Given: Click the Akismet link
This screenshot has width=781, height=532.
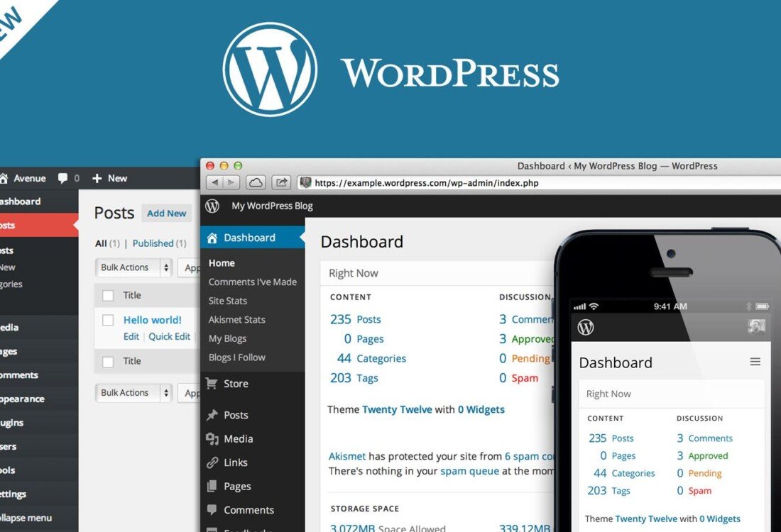Looking at the screenshot, I should pyautogui.click(x=347, y=456).
